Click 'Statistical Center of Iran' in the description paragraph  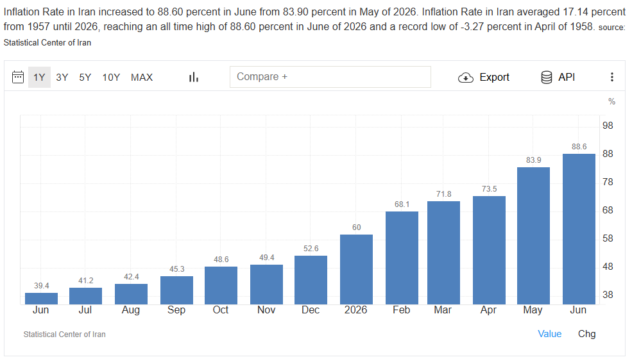point(47,43)
